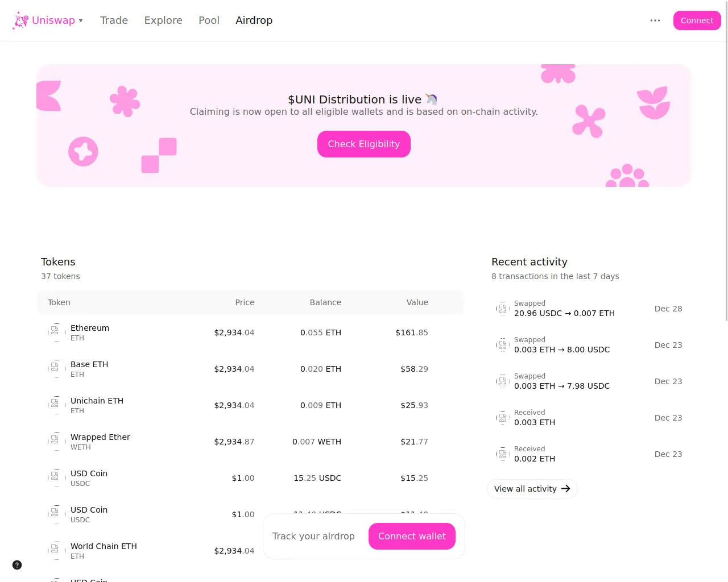Open the 20.96 USDC → 0.007 ETH swap
The height and width of the screenshot is (582, 728).
click(x=564, y=313)
